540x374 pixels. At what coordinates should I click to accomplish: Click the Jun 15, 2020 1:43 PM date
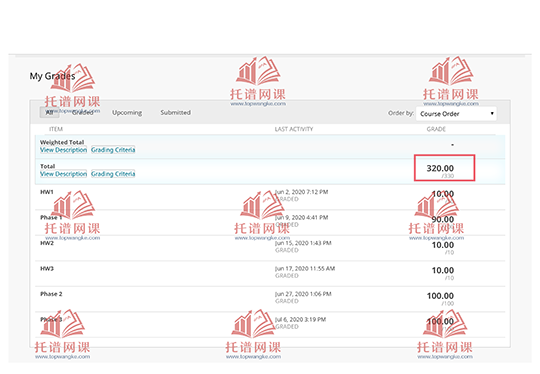303,243
